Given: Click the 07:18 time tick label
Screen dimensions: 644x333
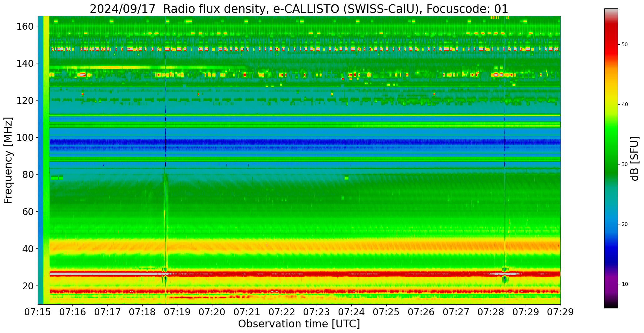Looking at the screenshot, I should tap(142, 312).
